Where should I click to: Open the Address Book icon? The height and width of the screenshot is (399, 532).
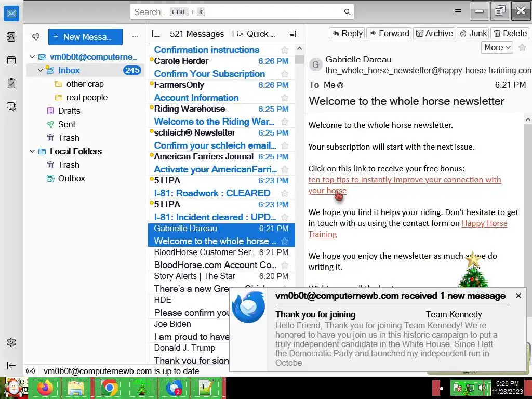click(11, 37)
